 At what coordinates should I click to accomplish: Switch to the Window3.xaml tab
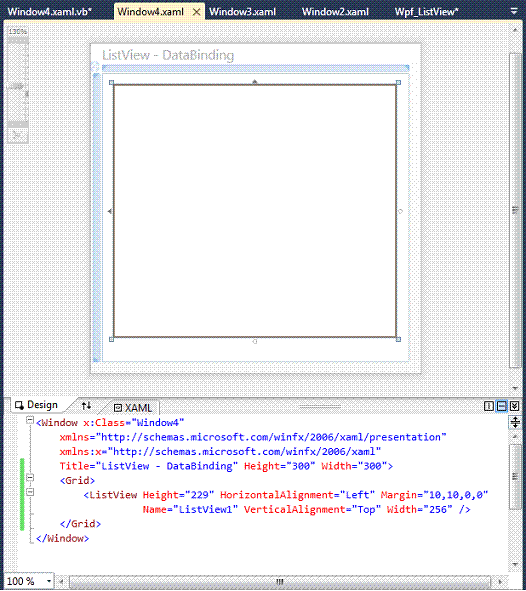pos(242,12)
